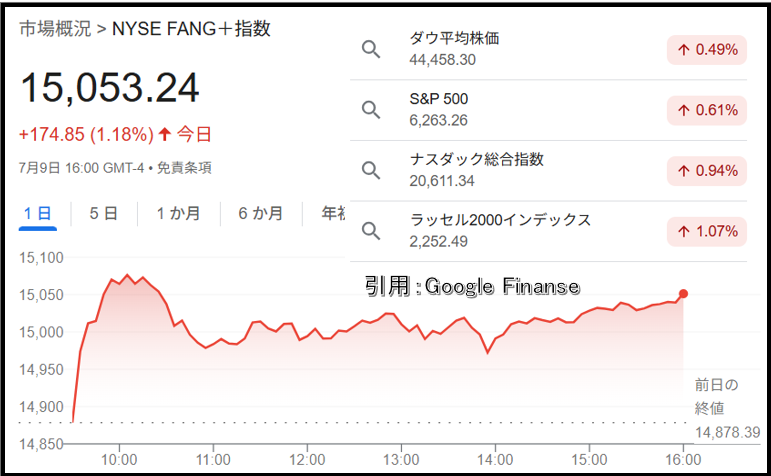Viewport: 771px width, 476px height.
Task: Click the search icon beside ナスダック総合指数
Action: click(x=371, y=170)
